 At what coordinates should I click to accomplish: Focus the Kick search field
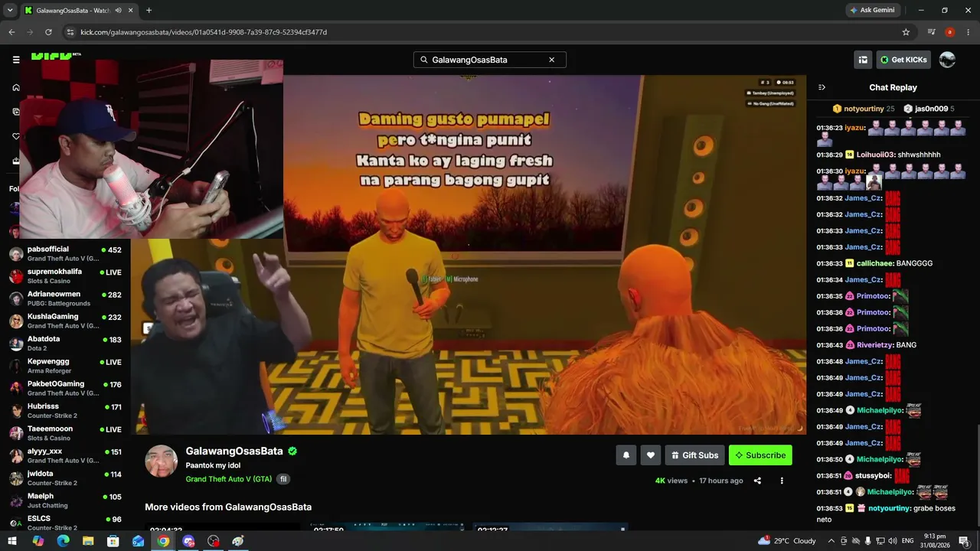tap(490, 60)
